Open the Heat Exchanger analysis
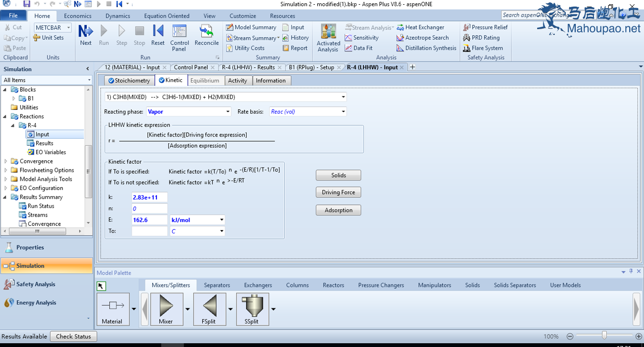 [x=420, y=27]
